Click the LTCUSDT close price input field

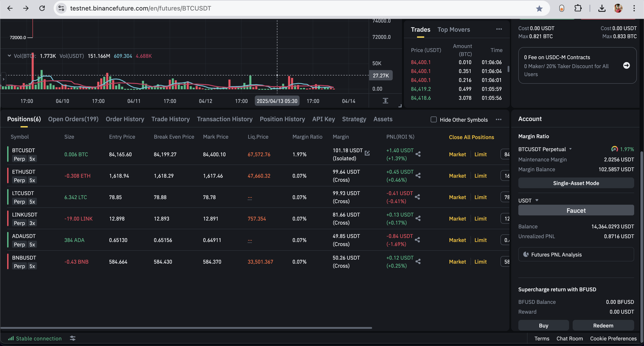point(506,197)
